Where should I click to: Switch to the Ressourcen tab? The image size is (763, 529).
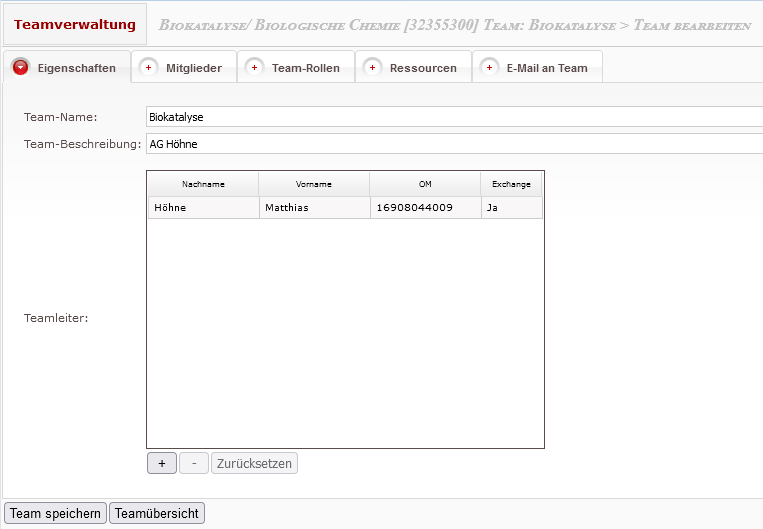pos(414,67)
